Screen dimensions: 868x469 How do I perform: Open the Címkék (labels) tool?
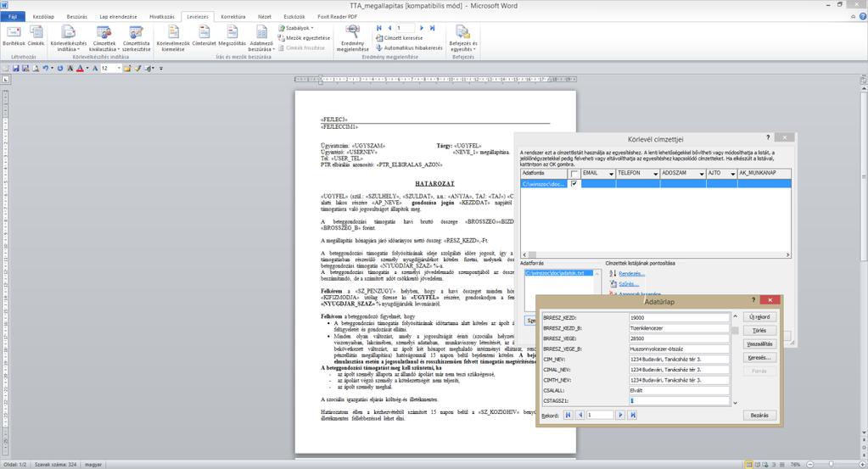click(x=36, y=36)
